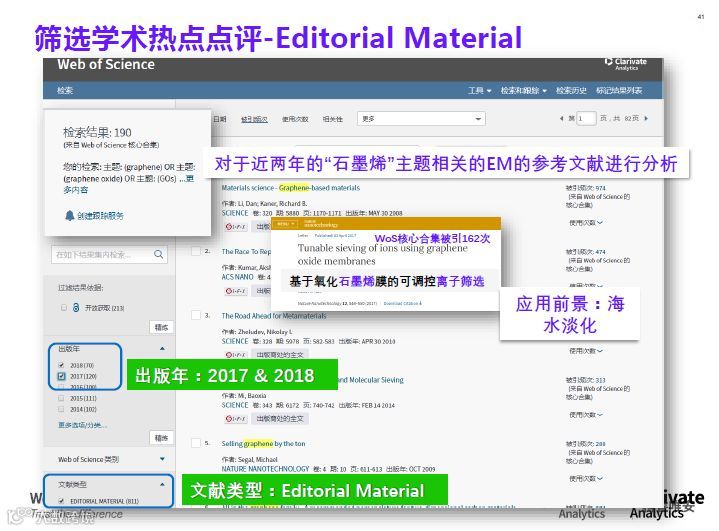Viewport: 719px width, 531px height.
Task: Click publisher full text button for Mi, Baoxia result
Action: [280, 419]
